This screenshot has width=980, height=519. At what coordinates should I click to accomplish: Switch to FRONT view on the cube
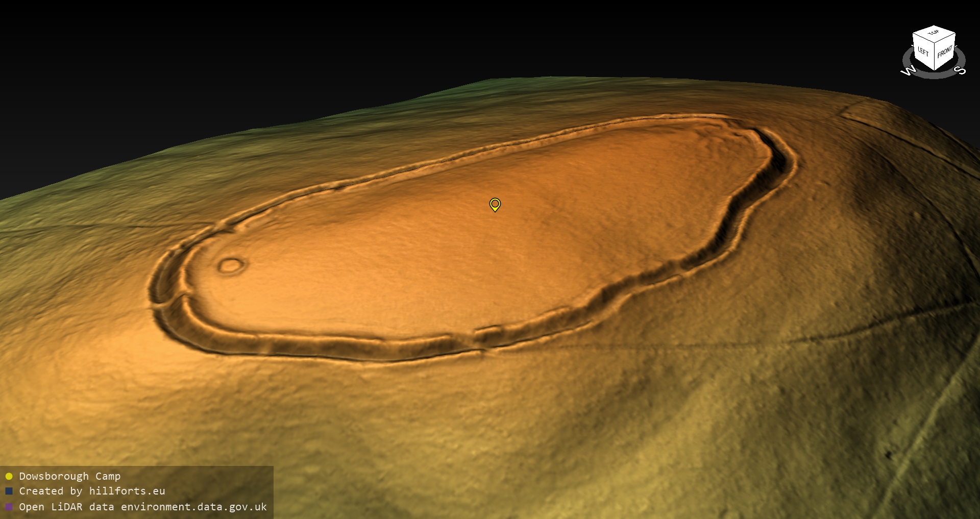coord(944,52)
